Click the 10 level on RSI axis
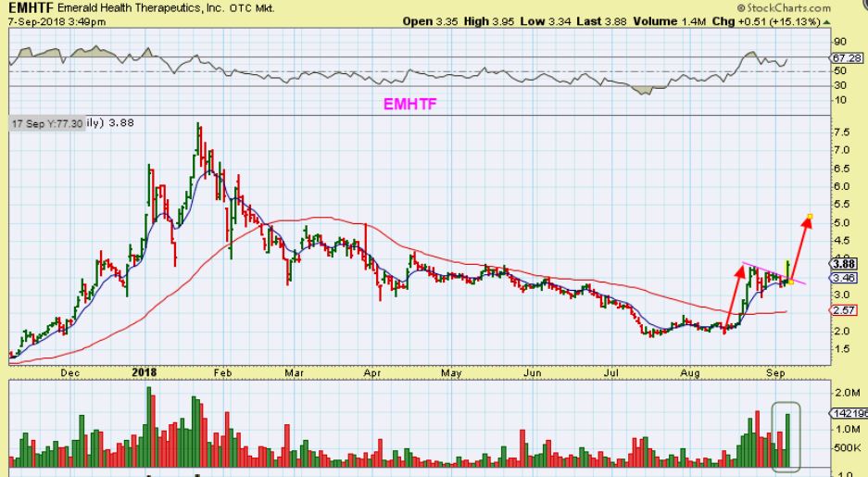The width and height of the screenshot is (868, 477). [840, 100]
